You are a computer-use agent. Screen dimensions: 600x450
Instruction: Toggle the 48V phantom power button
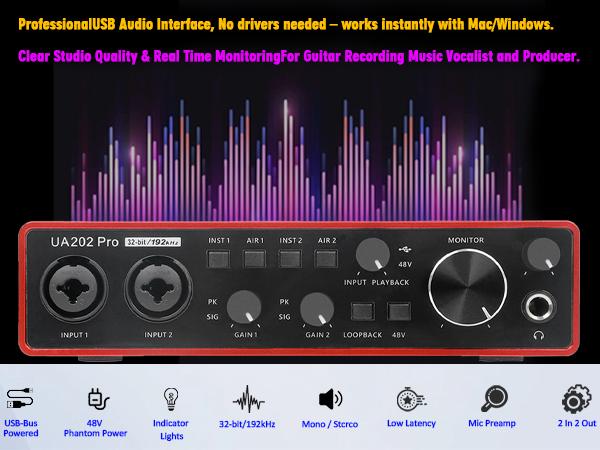click(399, 311)
